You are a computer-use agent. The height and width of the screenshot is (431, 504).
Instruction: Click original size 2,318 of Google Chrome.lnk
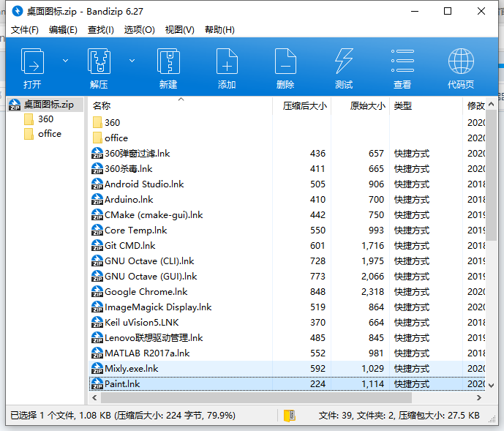tap(372, 292)
